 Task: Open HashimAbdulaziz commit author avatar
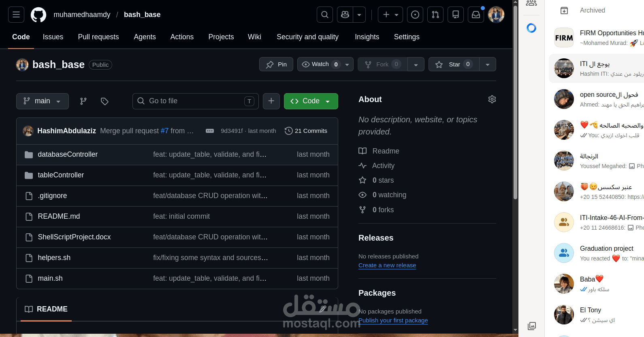(28, 131)
